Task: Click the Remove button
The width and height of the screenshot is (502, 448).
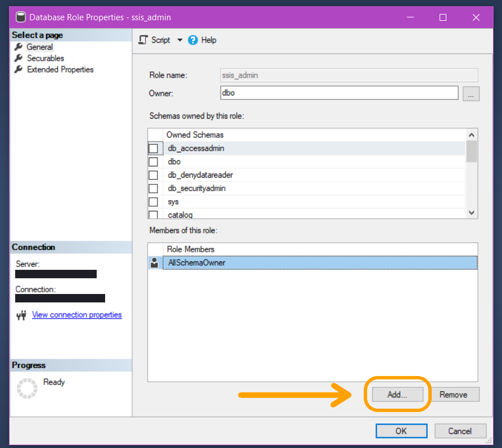Action: (453, 395)
